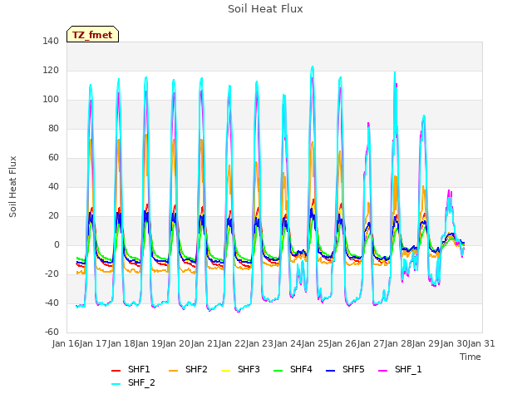Click the TZ_fmet annotation label

(x=92, y=34)
